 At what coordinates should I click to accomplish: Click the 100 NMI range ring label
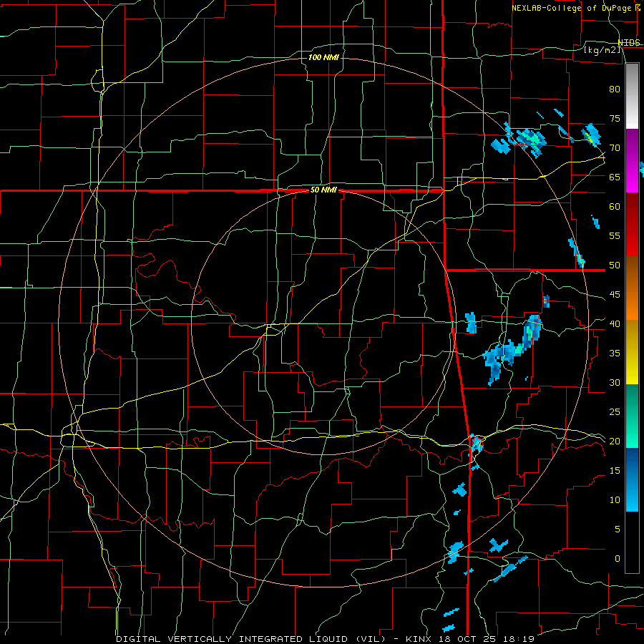pyautogui.click(x=323, y=57)
